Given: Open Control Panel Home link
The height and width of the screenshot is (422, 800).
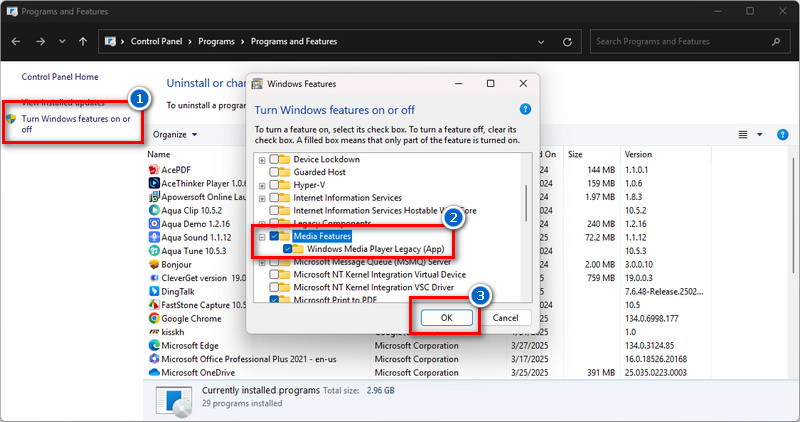Looking at the screenshot, I should tap(60, 77).
